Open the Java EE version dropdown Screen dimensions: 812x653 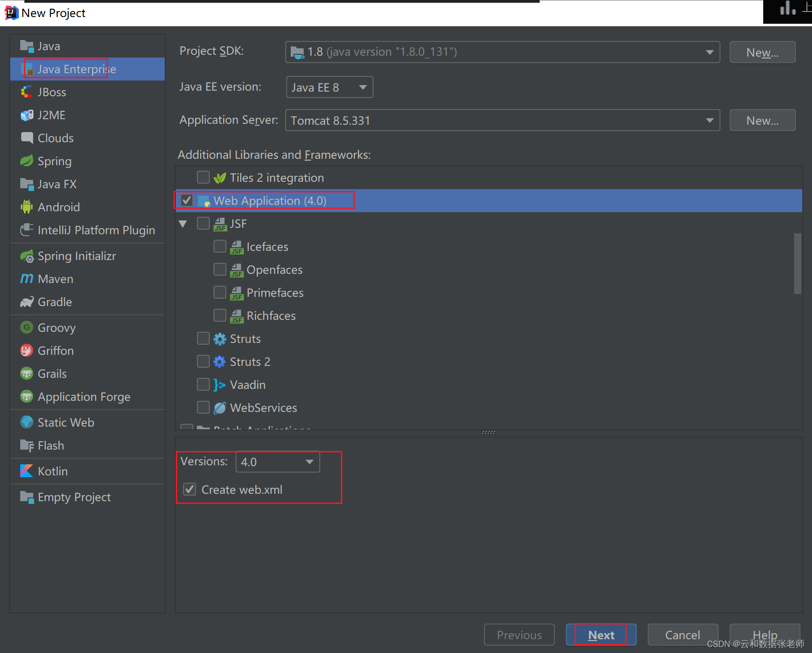point(329,87)
